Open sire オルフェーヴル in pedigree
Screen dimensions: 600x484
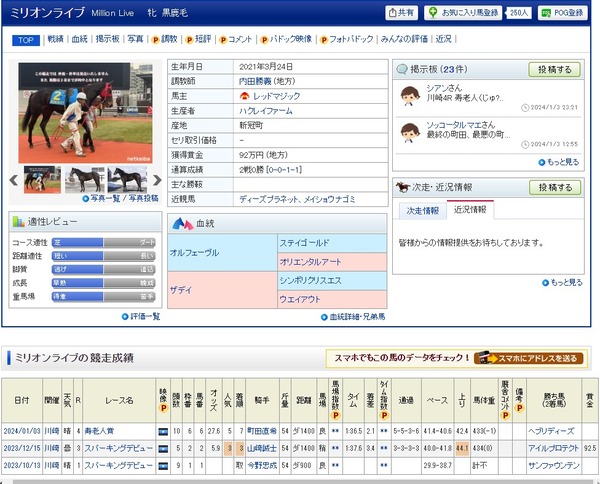(194, 253)
